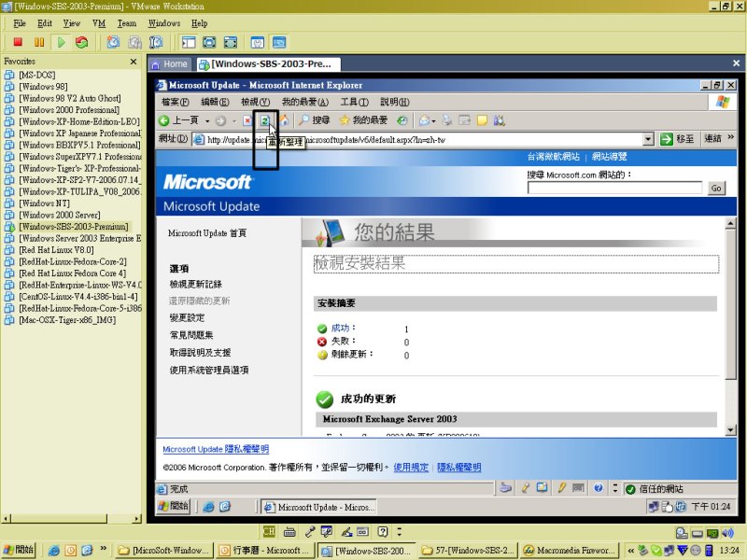This screenshot has width=747, height=560.
Task: Click the Microsoft.com search Go button
Action: click(716, 189)
